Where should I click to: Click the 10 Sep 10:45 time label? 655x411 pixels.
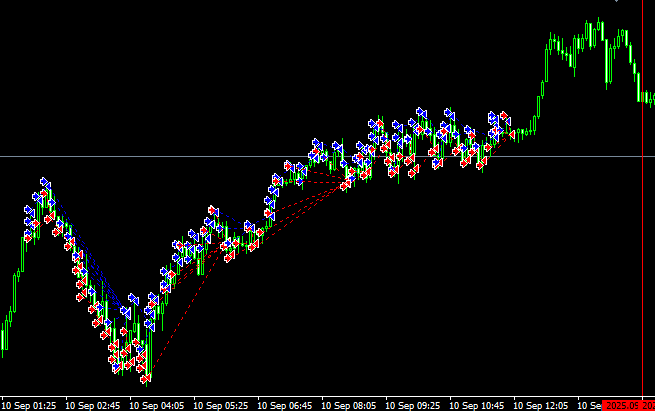(477, 405)
